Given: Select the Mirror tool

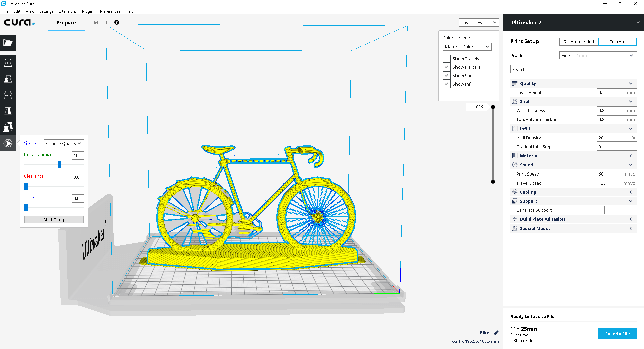Looking at the screenshot, I should coord(8,111).
